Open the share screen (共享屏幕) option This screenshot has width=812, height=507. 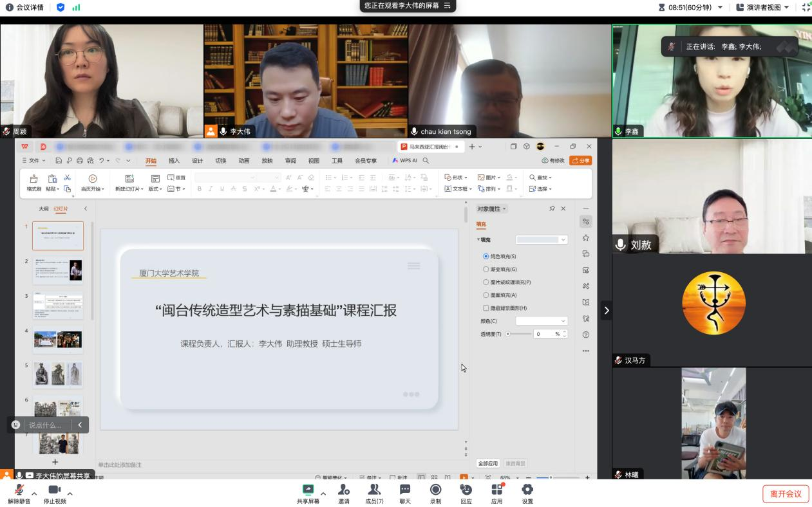pos(308,491)
